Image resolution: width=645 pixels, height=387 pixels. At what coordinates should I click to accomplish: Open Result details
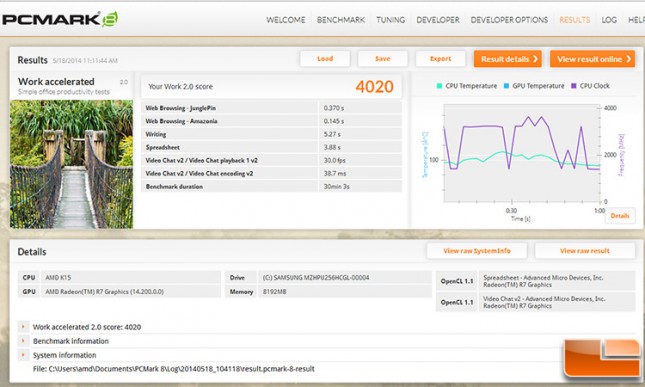(508, 59)
